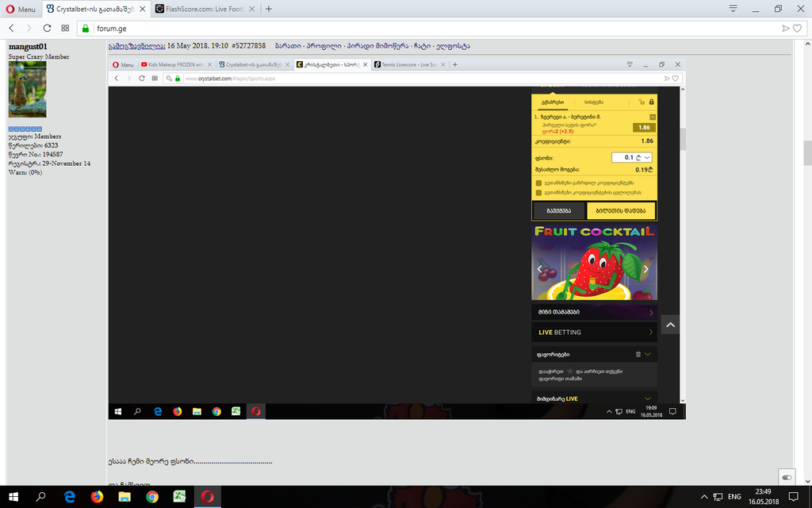Open network status in the bottom system tray
The width and height of the screenshot is (812, 508).
pos(718,497)
